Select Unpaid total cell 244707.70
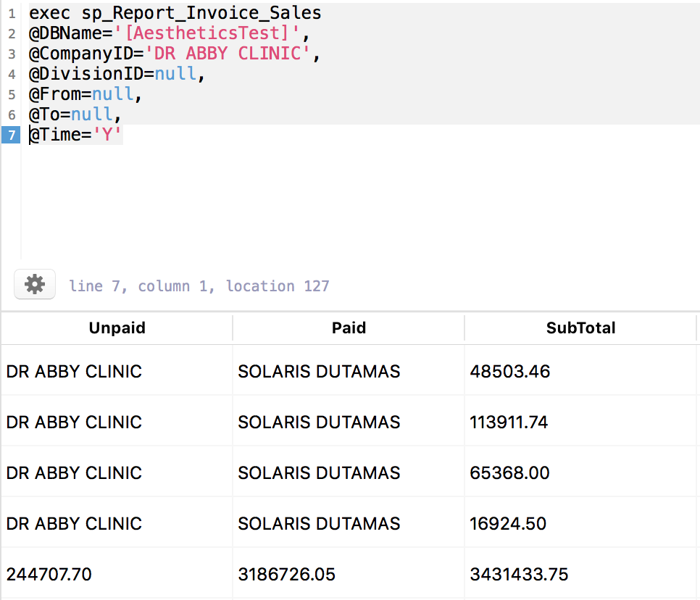Viewport: 700px width, 600px height. (117, 574)
